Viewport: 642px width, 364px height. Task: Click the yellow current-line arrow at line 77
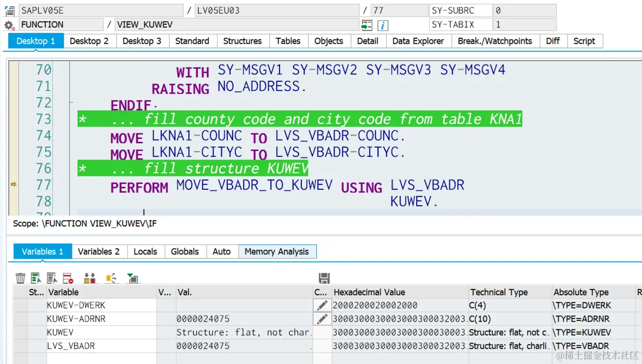tap(13, 184)
